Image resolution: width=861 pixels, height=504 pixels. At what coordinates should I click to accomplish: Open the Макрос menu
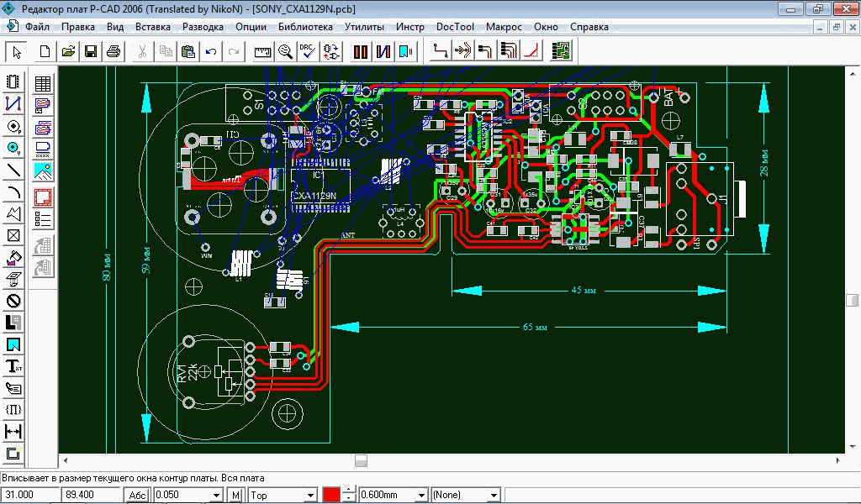click(504, 27)
